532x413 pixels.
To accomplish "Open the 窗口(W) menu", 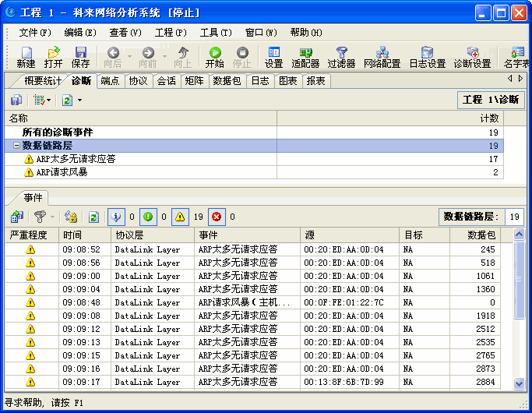I will [x=261, y=33].
